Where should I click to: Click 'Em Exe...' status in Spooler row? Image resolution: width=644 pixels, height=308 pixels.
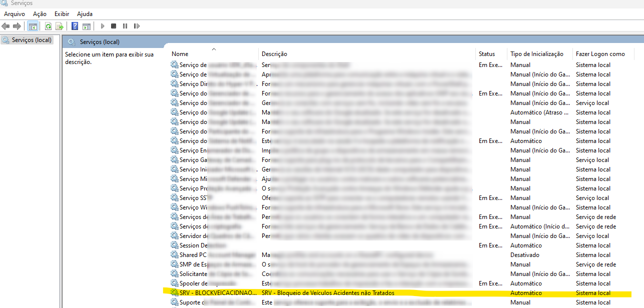pyautogui.click(x=490, y=283)
